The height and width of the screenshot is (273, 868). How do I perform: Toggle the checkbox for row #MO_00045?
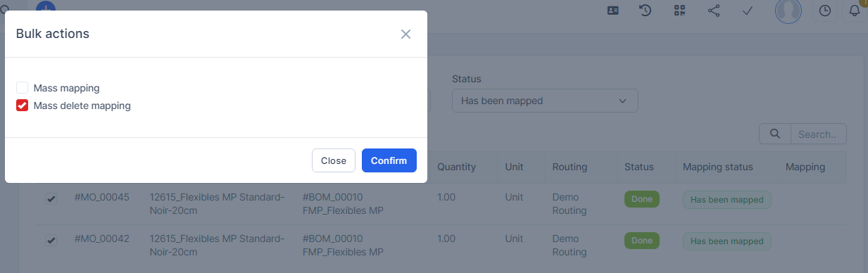coord(51,199)
